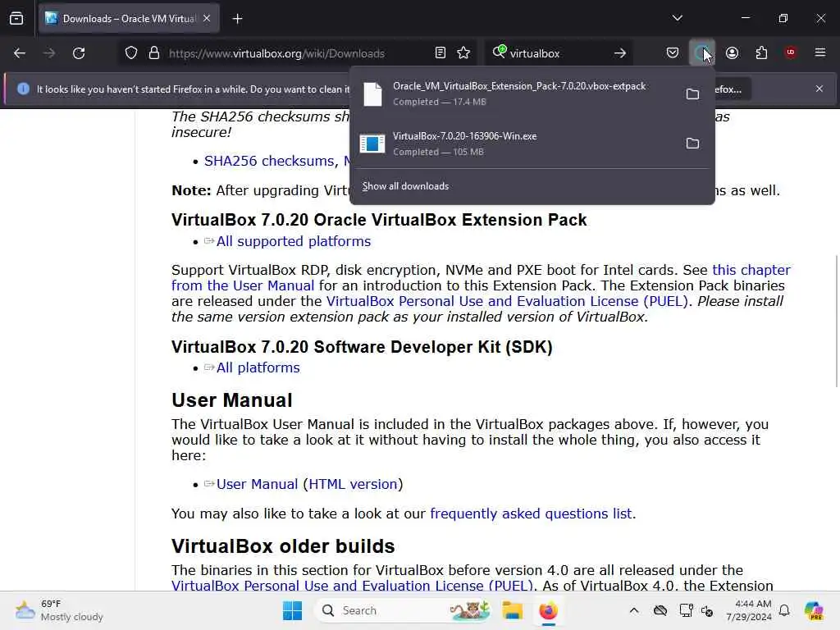Open 'this chapter from the User Manual' link

tap(481, 277)
